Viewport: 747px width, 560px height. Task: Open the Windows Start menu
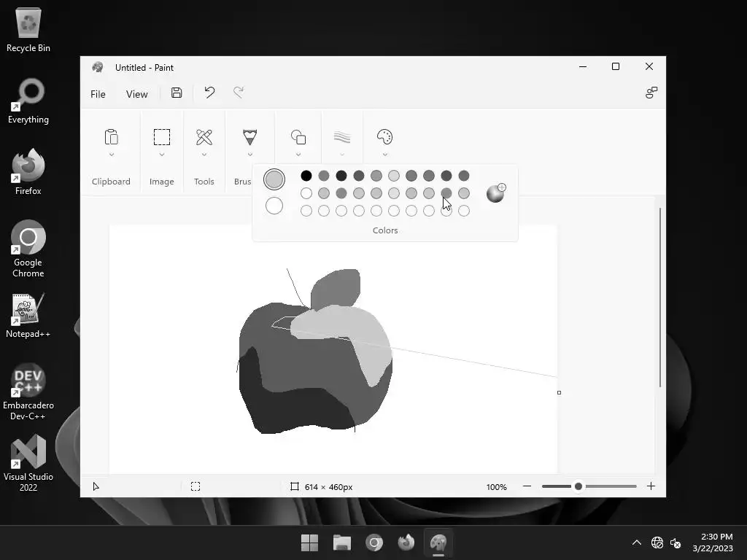click(309, 542)
